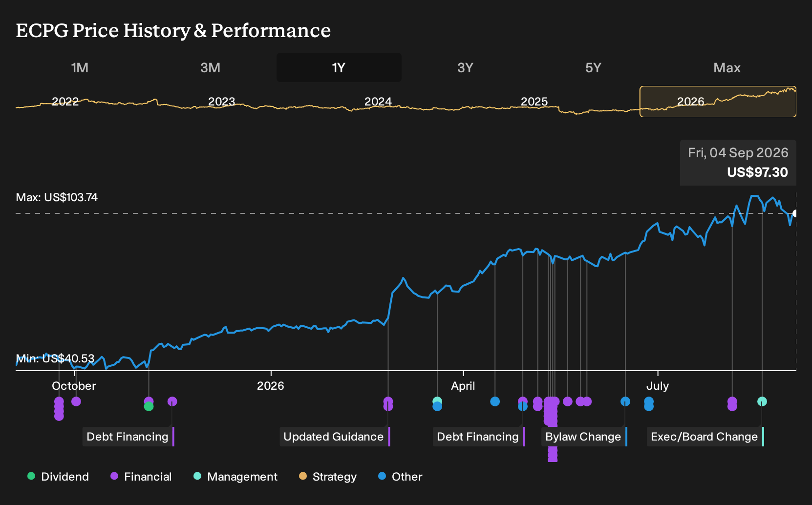The height and width of the screenshot is (505, 812).
Task: Toggle Other events in legend
Action: click(400, 477)
